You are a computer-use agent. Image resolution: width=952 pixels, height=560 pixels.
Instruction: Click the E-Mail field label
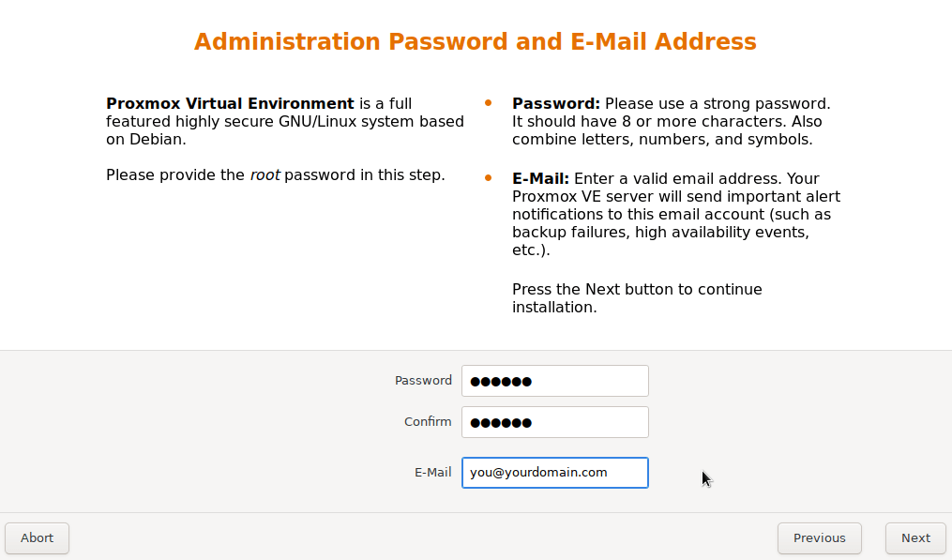pos(433,472)
